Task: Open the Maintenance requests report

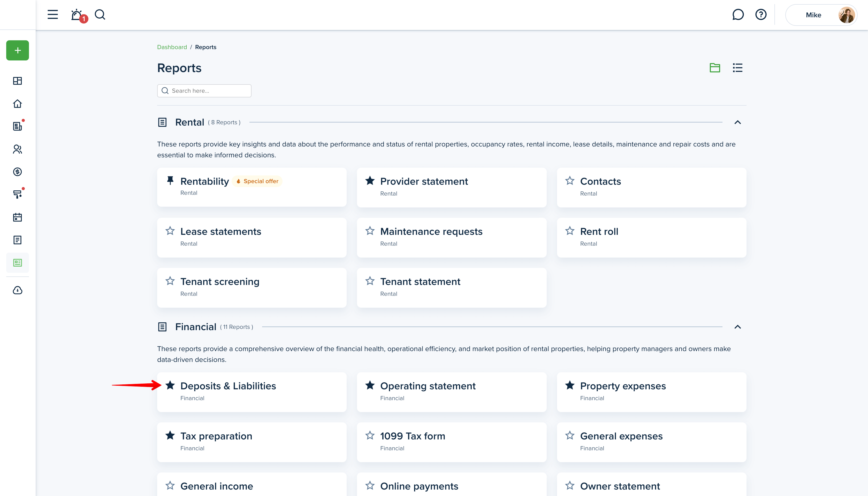Action: [452, 238]
